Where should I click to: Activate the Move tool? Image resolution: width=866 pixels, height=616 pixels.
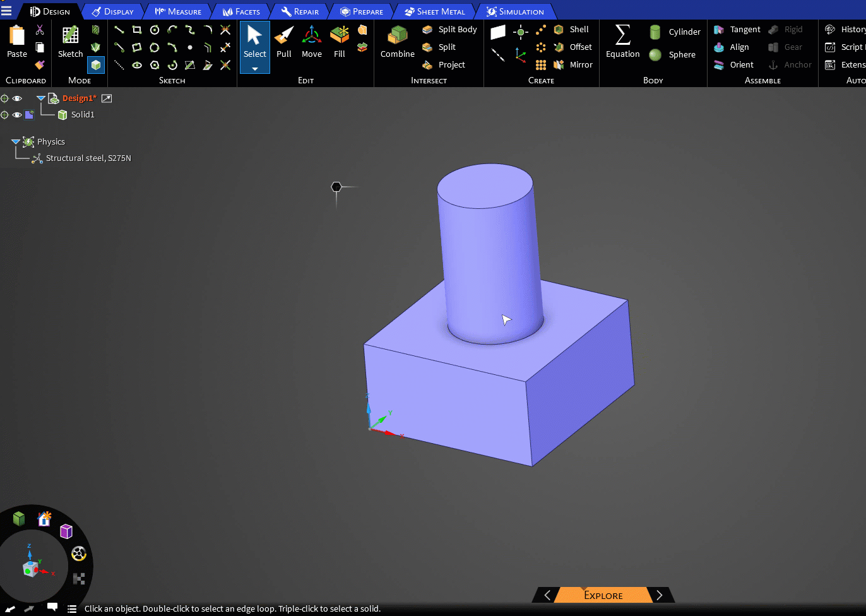tap(311, 43)
